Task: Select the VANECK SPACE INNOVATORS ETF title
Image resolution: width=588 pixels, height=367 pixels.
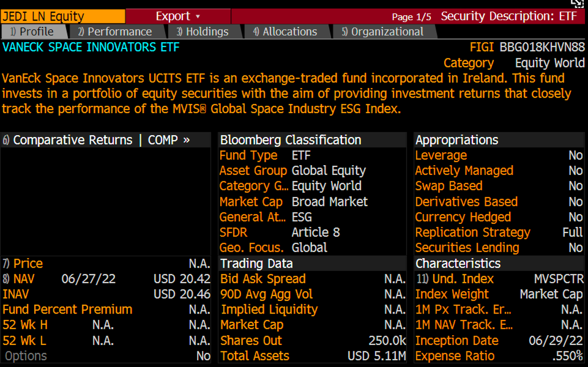Action: pos(91,48)
